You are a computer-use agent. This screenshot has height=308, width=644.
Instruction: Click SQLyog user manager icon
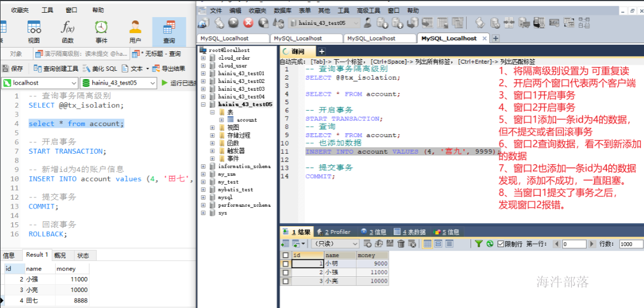tap(368, 23)
